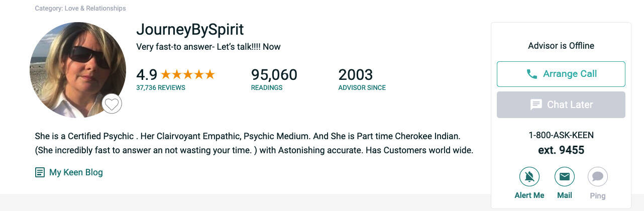
Task: Click the orange five-star rating
Action: point(187,75)
